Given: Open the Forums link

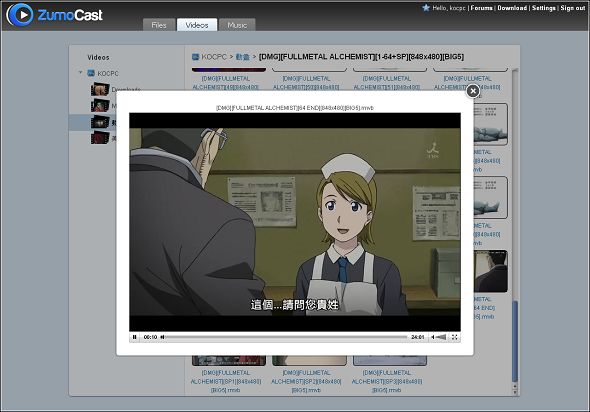Looking at the screenshot, I should [x=481, y=8].
